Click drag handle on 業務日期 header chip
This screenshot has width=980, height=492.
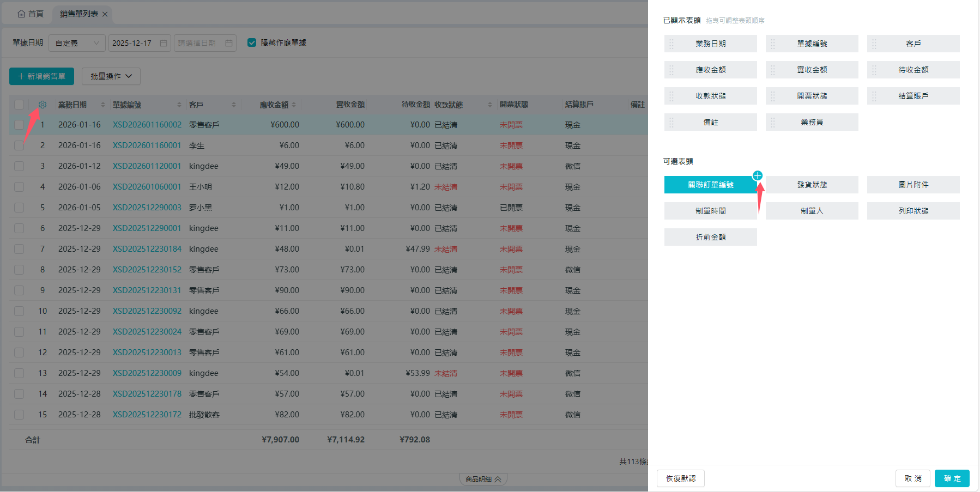(x=672, y=44)
